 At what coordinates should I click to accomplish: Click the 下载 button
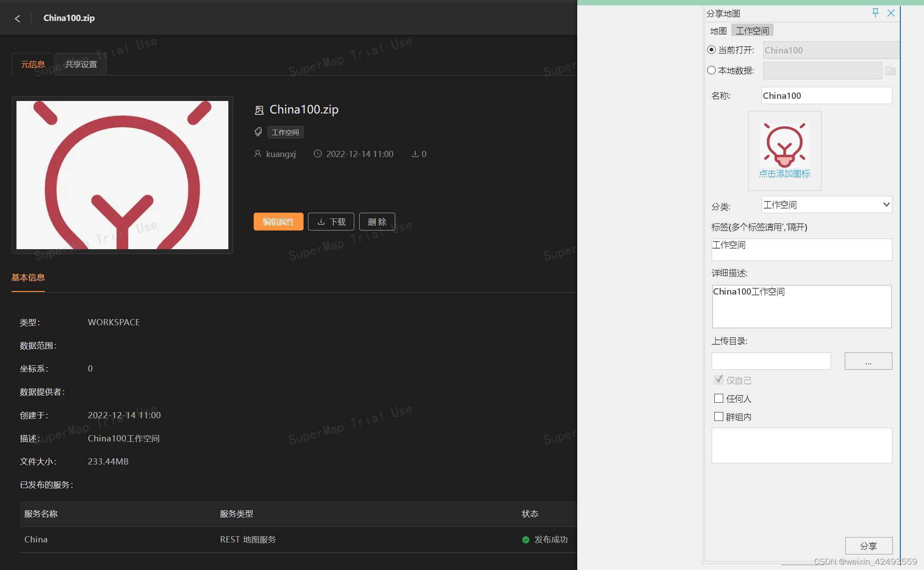[331, 222]
